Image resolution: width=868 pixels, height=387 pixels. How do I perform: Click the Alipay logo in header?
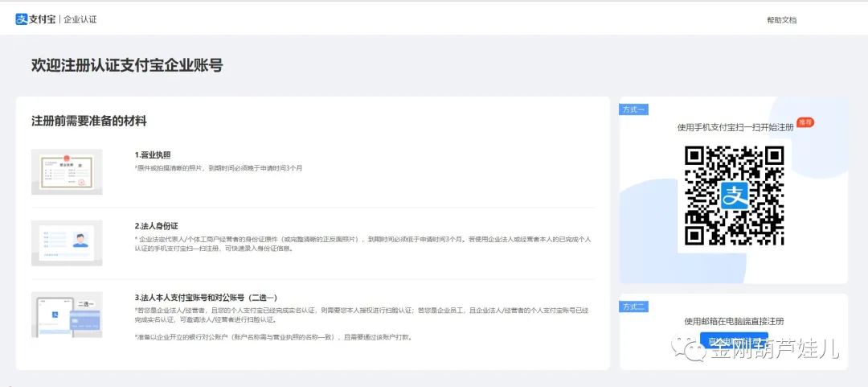click(35, 19)
